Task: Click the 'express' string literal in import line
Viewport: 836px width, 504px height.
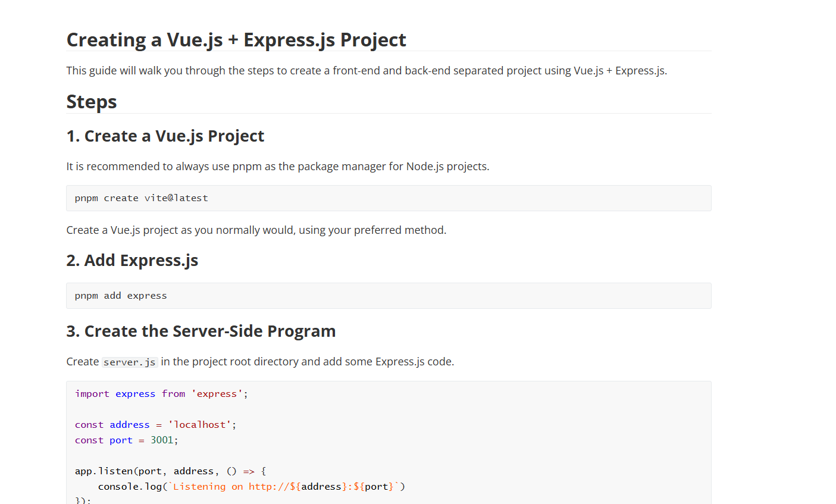Action: tap(217, 394)
